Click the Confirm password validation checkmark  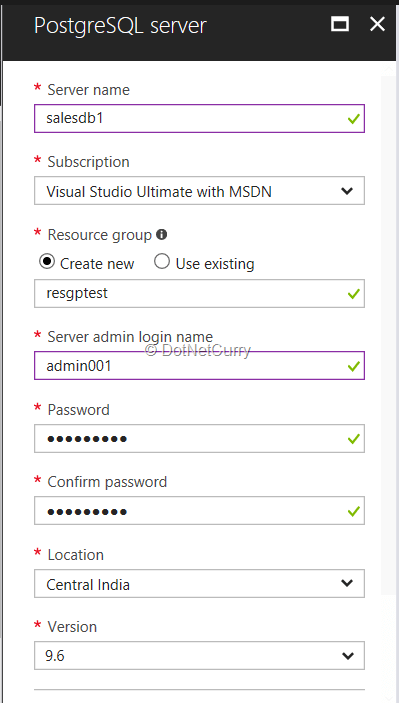(354, 511)
